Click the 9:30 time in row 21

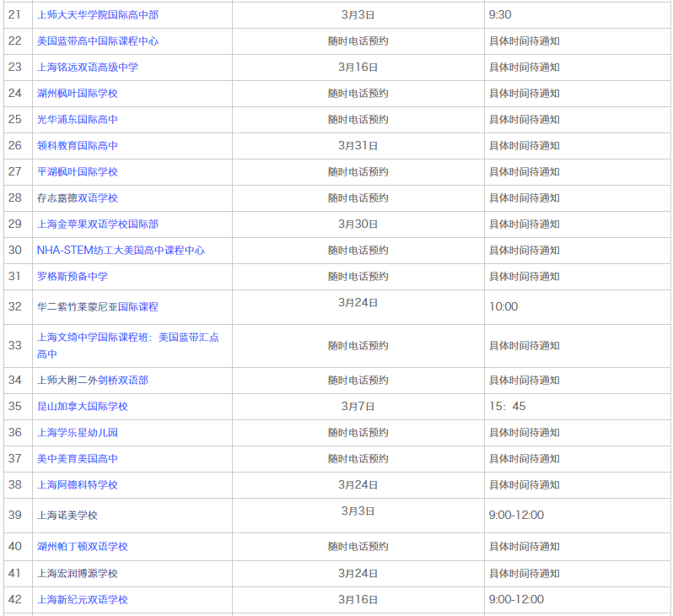500,15
